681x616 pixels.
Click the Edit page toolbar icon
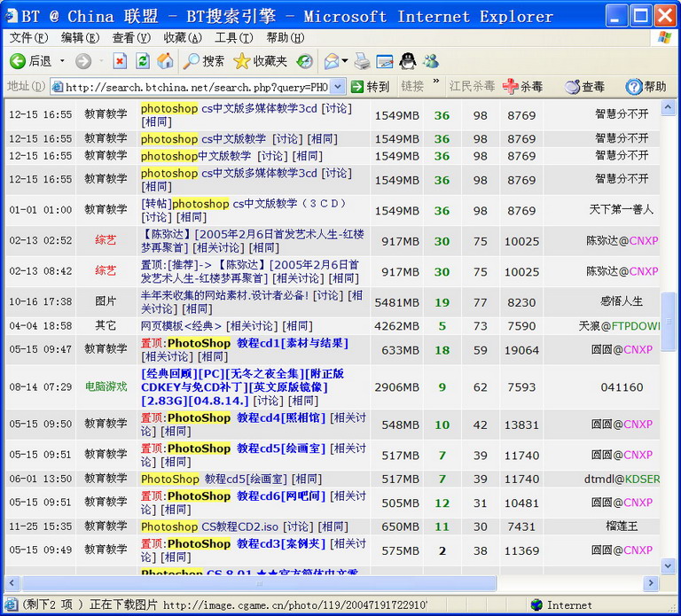pos(385,61)
